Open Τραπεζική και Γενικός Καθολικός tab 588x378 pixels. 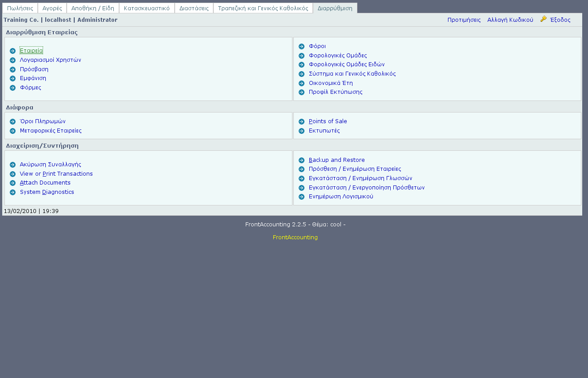tap(263, 8)
